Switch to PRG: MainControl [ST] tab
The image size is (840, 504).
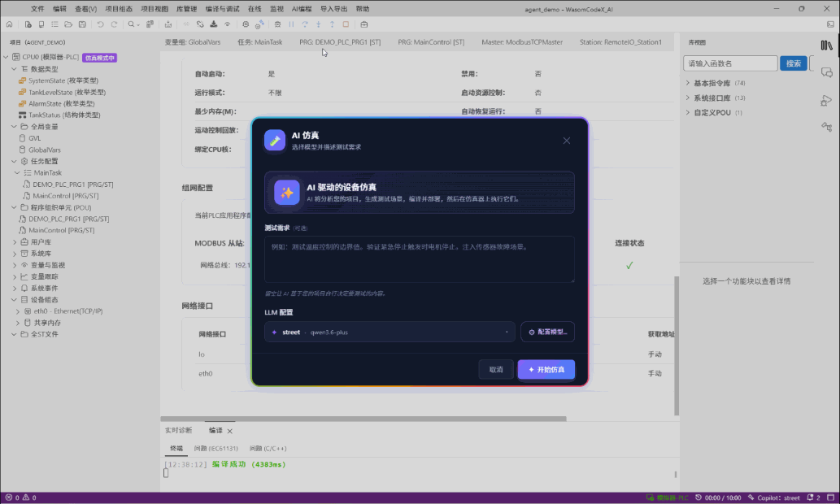[x=431, y=41]
